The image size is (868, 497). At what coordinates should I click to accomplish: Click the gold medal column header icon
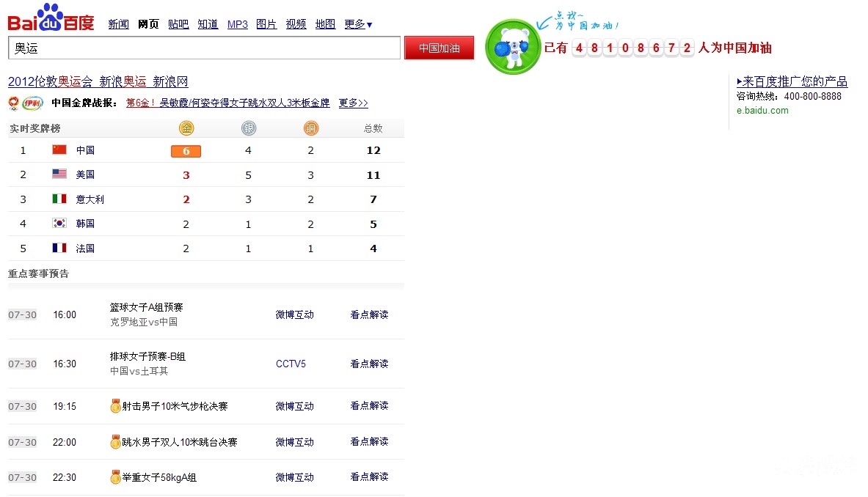[x=186, y=128]
